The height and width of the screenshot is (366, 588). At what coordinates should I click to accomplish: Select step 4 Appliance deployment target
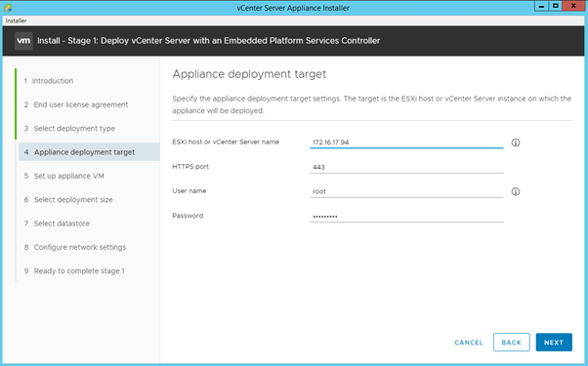click(89, 151)
